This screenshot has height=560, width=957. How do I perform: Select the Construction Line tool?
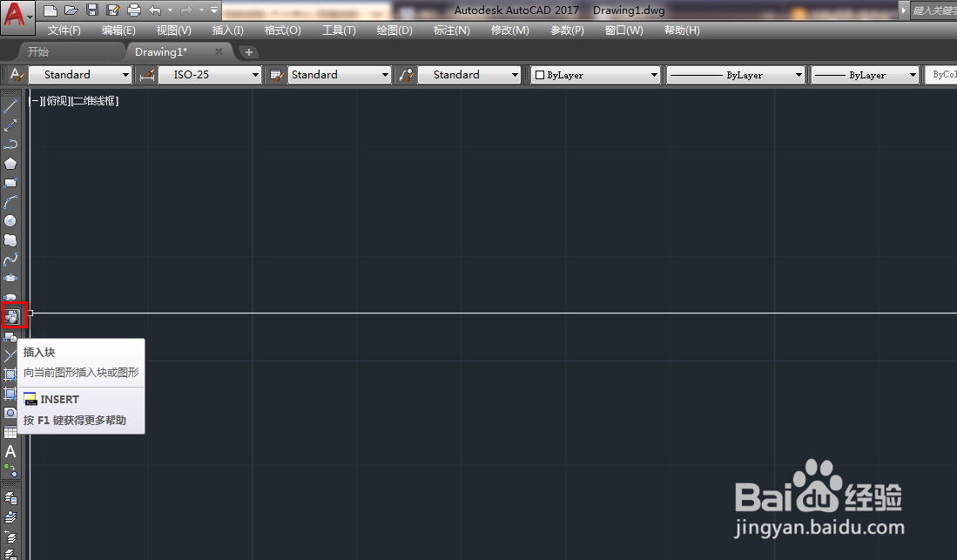10,125
